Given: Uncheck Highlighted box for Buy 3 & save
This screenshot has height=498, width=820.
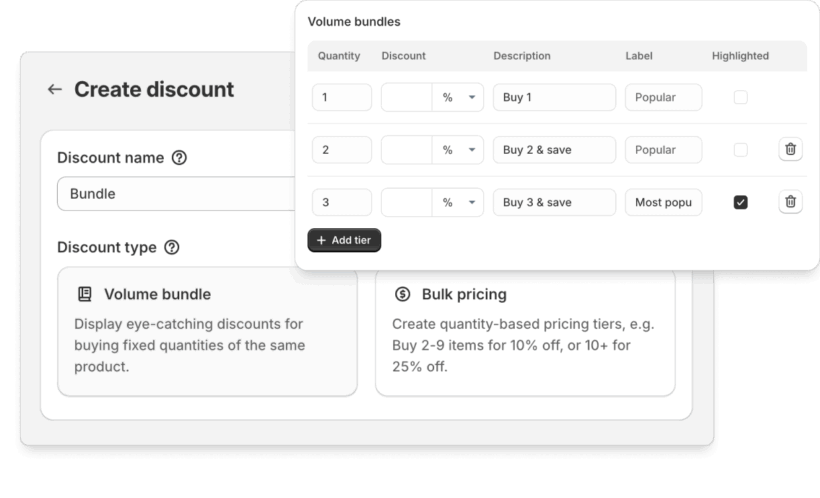Looking at the screenshot, I should coord(740,202).
